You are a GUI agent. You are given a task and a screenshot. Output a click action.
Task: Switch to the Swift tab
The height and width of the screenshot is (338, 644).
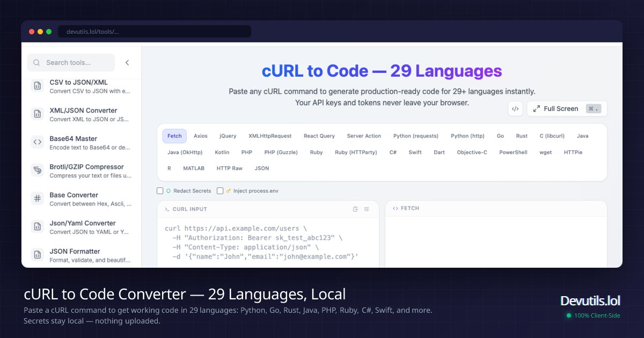tap(415, 152)
